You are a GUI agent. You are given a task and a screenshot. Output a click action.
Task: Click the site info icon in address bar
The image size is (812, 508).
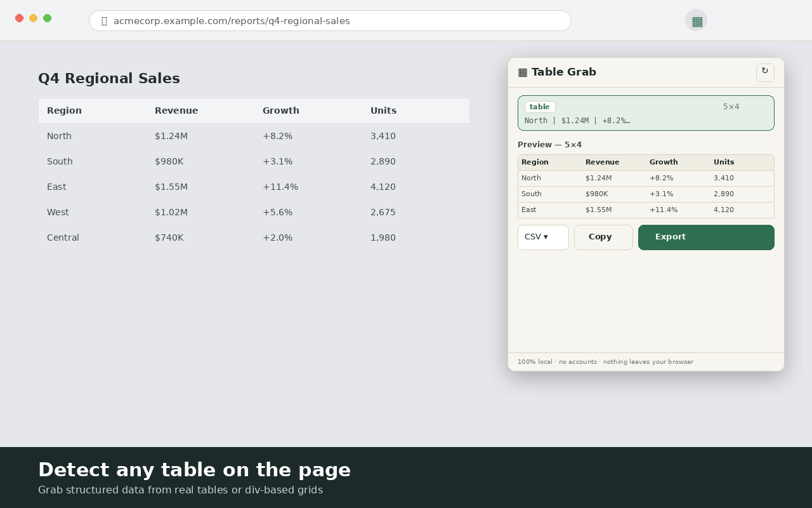click(x=104, y=21)
